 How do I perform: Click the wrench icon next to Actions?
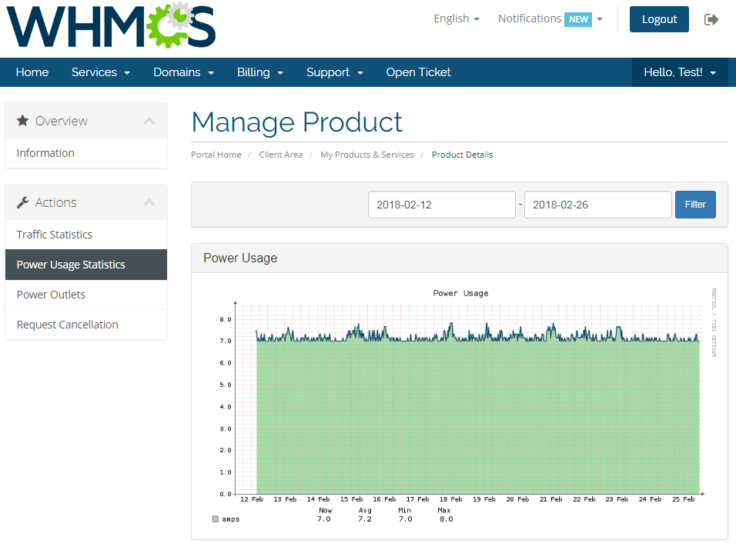point(23,202)
